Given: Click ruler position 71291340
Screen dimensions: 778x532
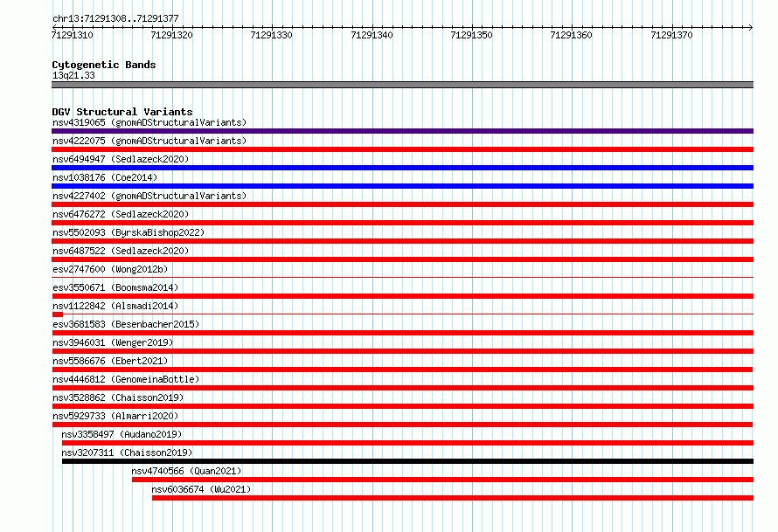Looking at the screenshot, I should 372,35.
